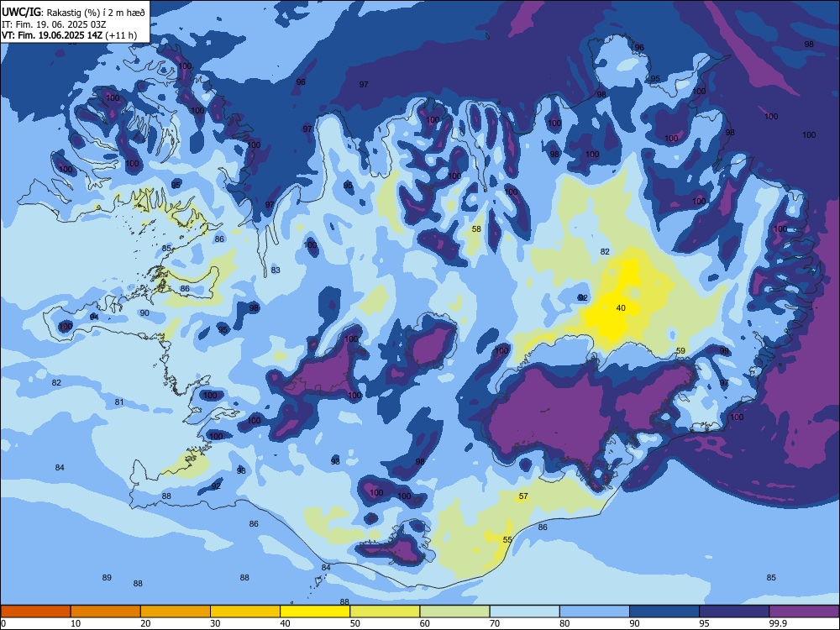The width and height of the screenshot is (840, 630).
Task: Click the 'IT: Fim. 19. 06. 2025 03Z' line
Action: (x=54, y=24)
